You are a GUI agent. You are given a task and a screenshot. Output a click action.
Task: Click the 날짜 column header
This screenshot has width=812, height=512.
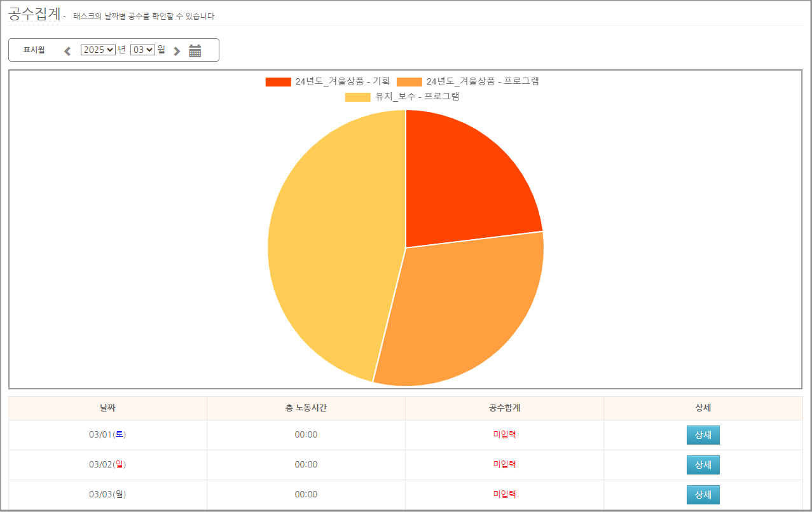pos(107,408)
